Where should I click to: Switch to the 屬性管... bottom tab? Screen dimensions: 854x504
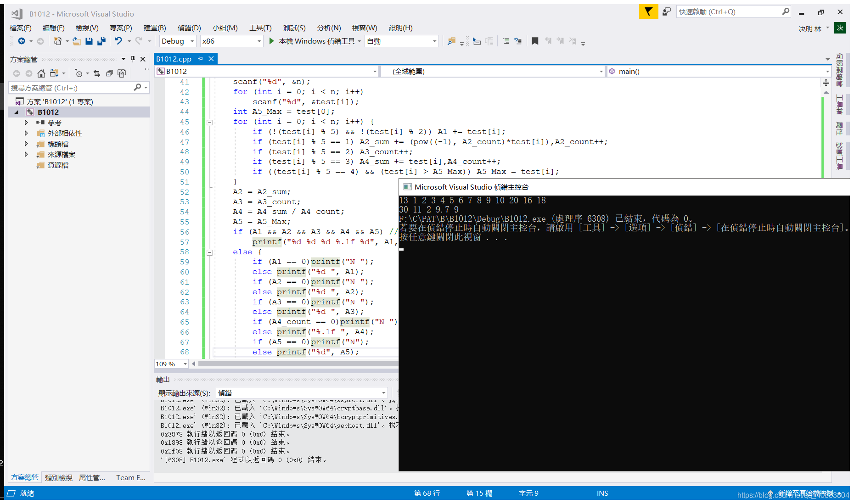click(x=92, y=478)
